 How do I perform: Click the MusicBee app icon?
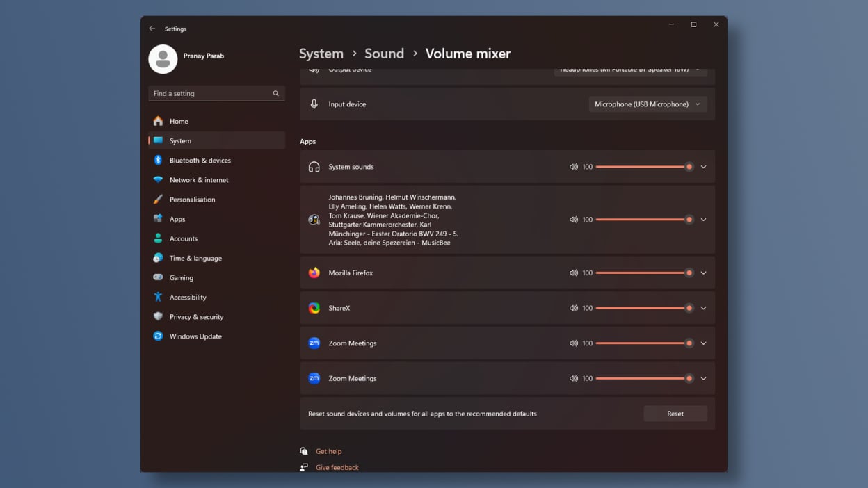[x=314, y=220]
